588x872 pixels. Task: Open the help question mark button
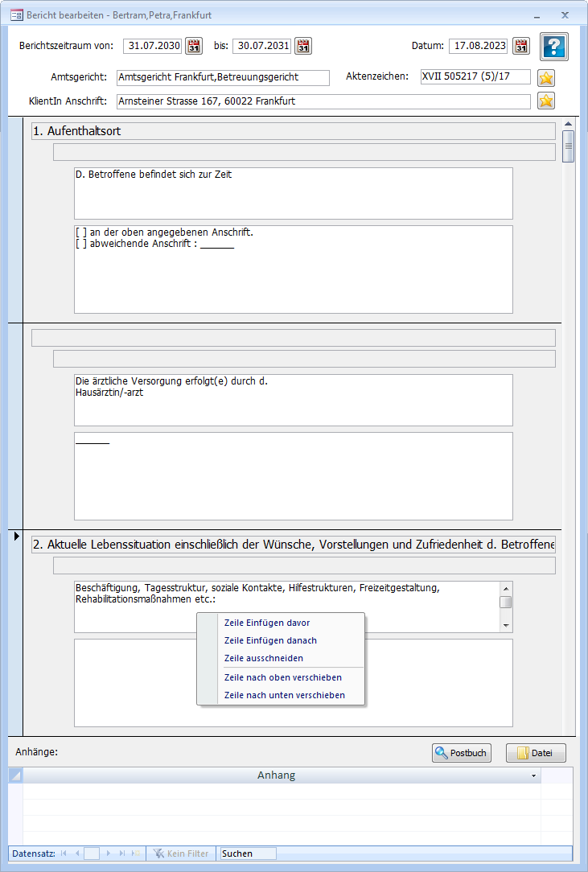click(554, 47)
